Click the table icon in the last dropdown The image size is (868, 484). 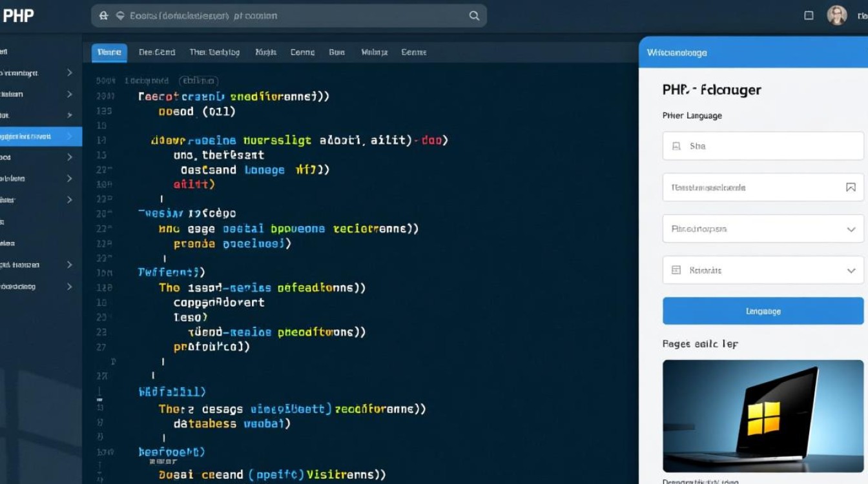click(x=676, y=270)
